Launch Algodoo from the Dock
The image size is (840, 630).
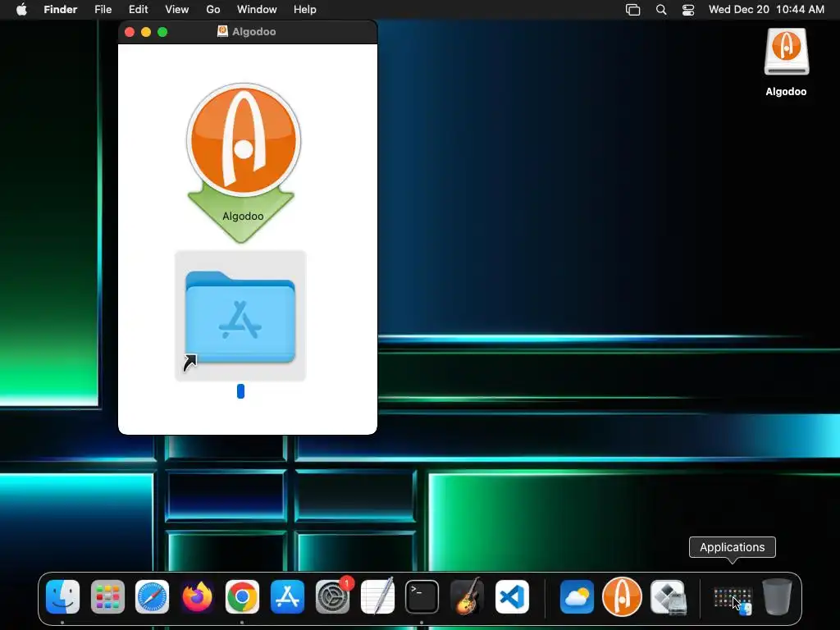pos(622,597)
